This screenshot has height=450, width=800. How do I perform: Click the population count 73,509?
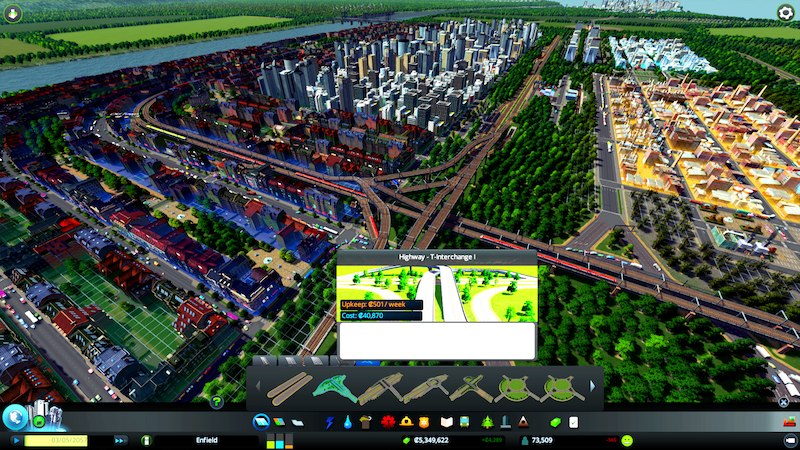[x=543, y=440]
